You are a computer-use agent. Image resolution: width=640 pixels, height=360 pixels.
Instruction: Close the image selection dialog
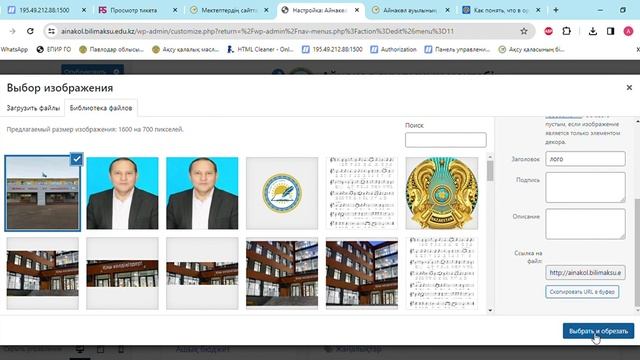point(629,87)
